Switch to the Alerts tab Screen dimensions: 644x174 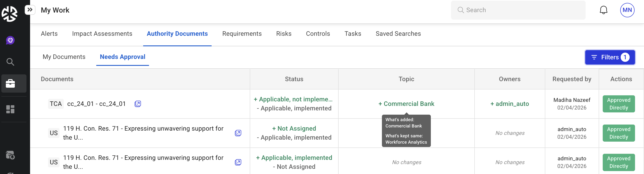[49, 33]
